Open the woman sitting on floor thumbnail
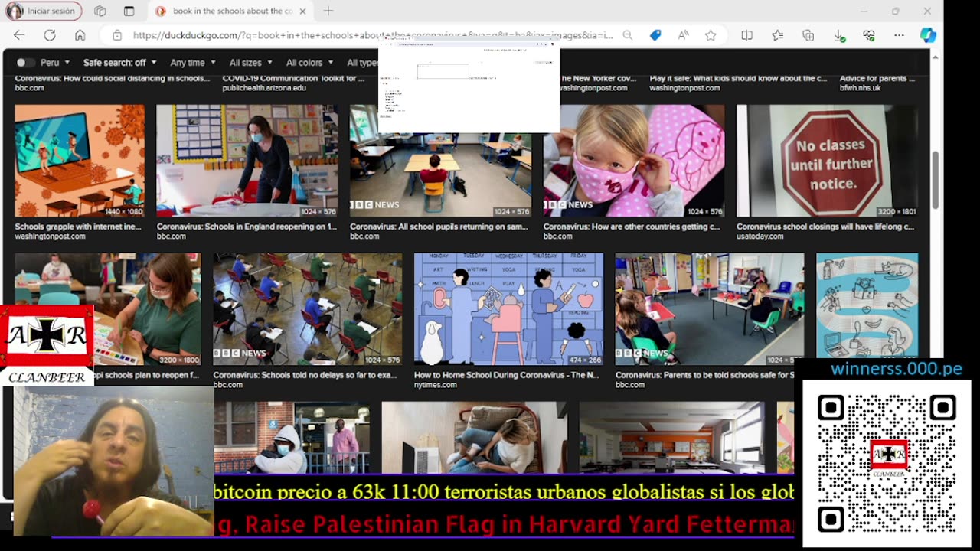 click(475, 438)
